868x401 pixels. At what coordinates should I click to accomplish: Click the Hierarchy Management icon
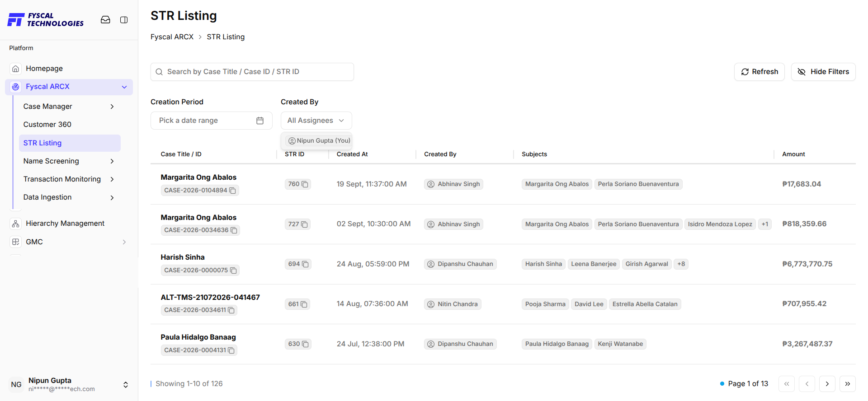click(16, 224)
